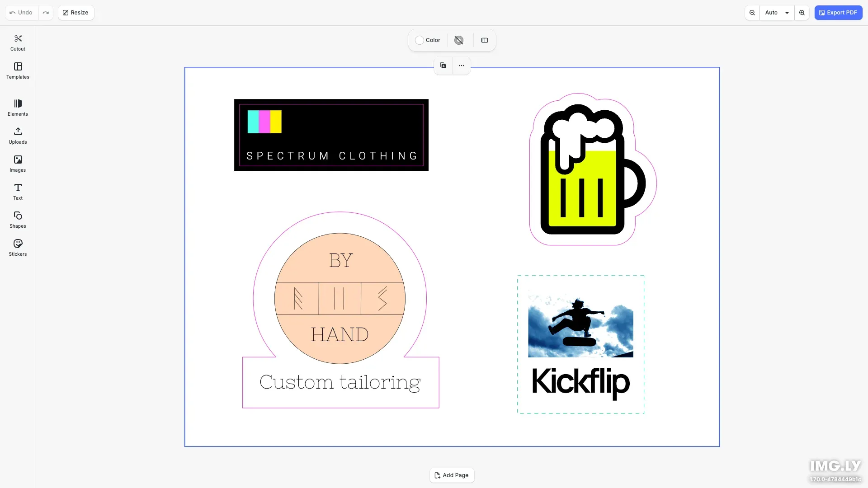The width and height of the screenshot is (868, 488).
Task: Click the Resize button
Action: 75,13
